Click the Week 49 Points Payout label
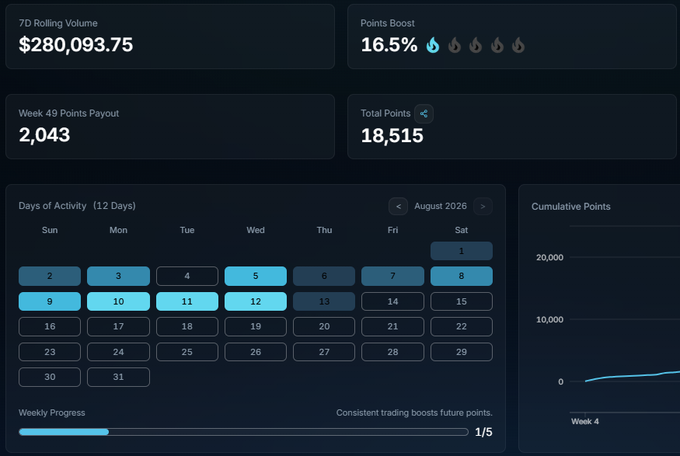Image resolution: width=680 pixels, height=456 pixels. coord(69,113)
